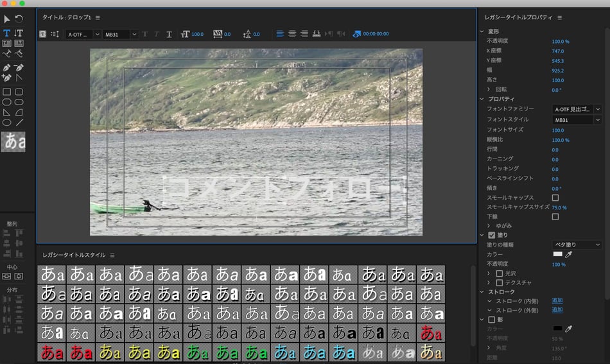
Task: Click 追加 link for ストローク (内側)
Action: point(557,300)
